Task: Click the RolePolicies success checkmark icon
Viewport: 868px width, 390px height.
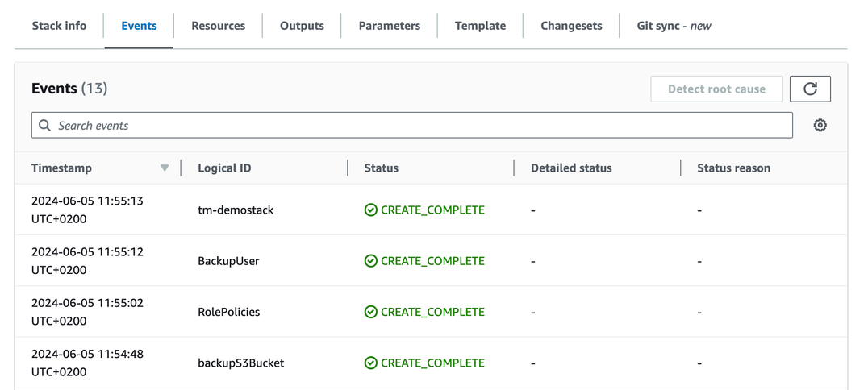Action: coord(370,312)
